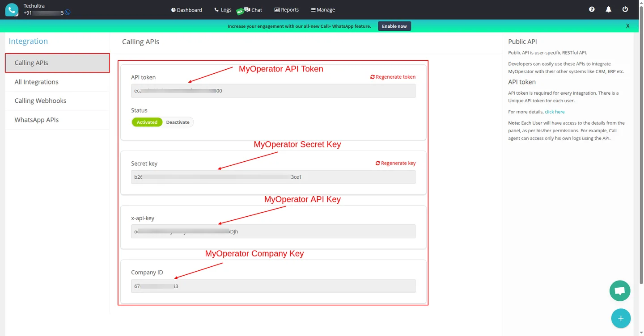Screen dimensions: 644x336
Task: Click the phone icon beside the number
Action: click(68, 13)
